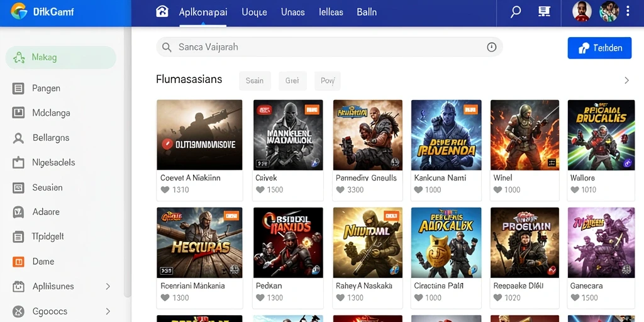Open the second profile avatar
This screenshot has width=644, height=322.
pyautogui.click(x=609, y=11)
